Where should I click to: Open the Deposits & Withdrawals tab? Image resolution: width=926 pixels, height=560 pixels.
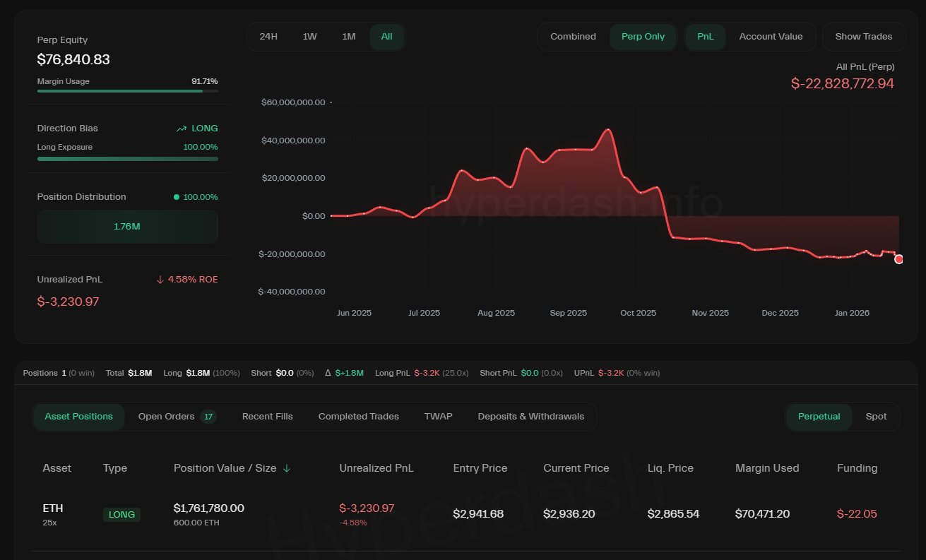(530, 417)
